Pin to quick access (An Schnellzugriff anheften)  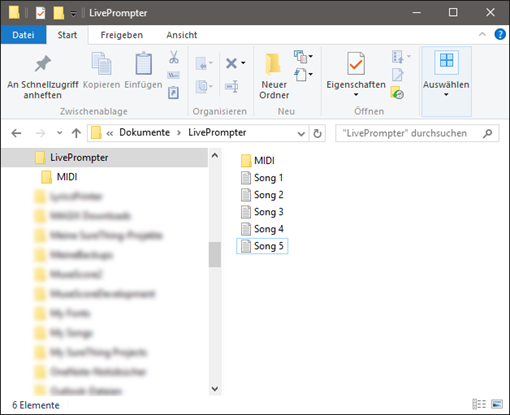(x=43, y=76)
